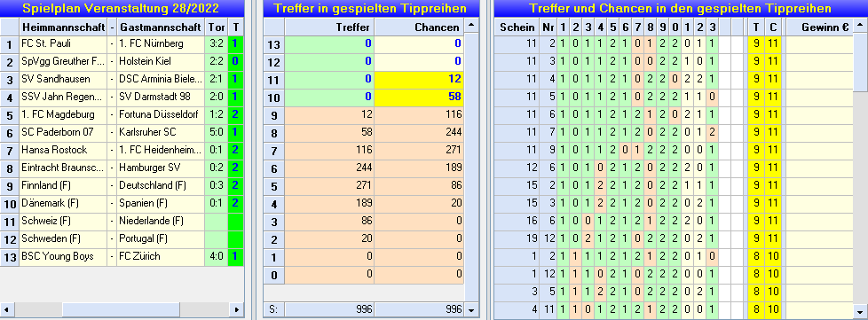868x320 pixels.
Task: Select the BSC Young Boys cell
Action: pyautogui.click(x=63, y=256)
